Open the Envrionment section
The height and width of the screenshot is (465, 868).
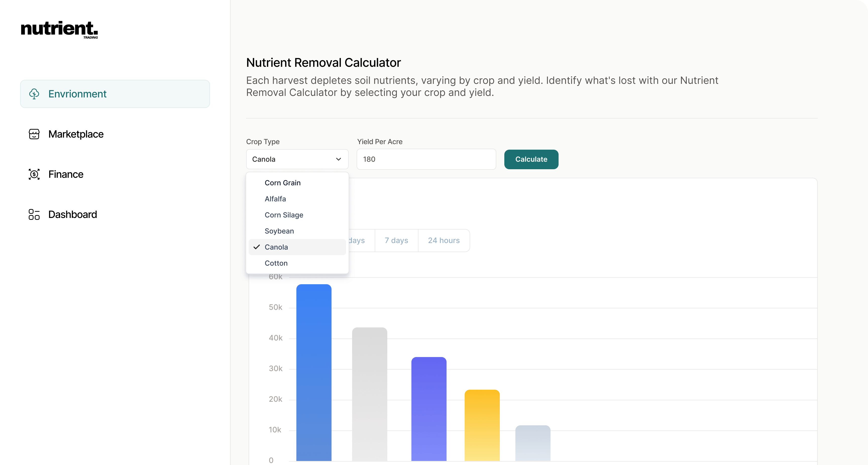115,94
